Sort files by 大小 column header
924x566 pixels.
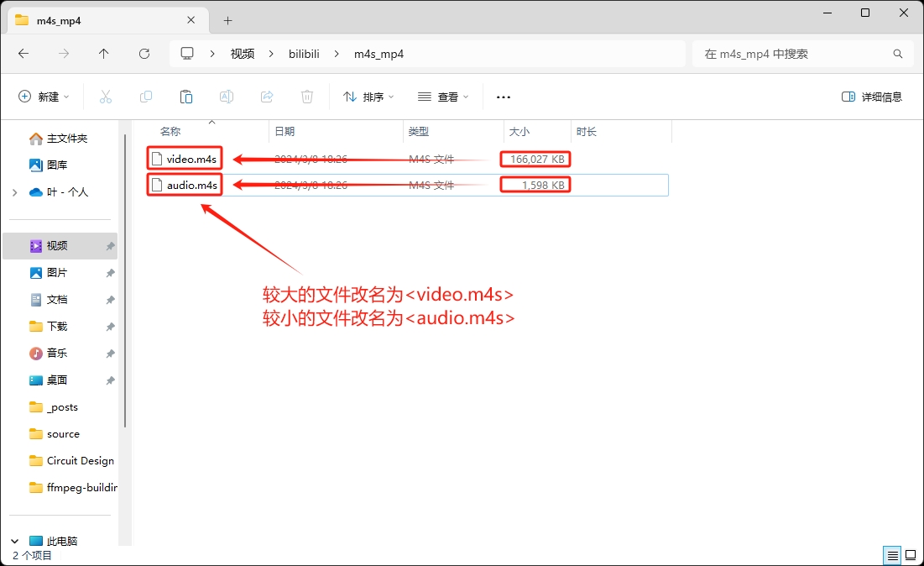tap(519, 132)
